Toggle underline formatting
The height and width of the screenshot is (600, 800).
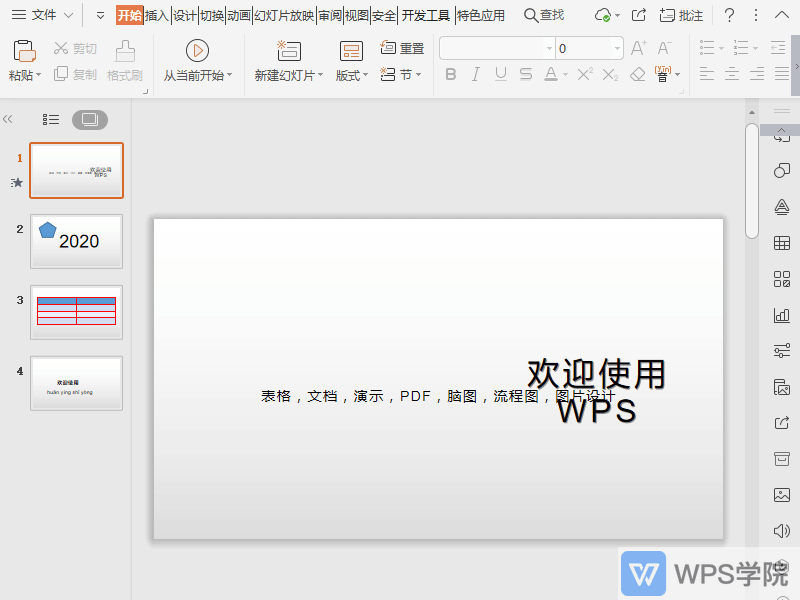click(x=500, y=73)
